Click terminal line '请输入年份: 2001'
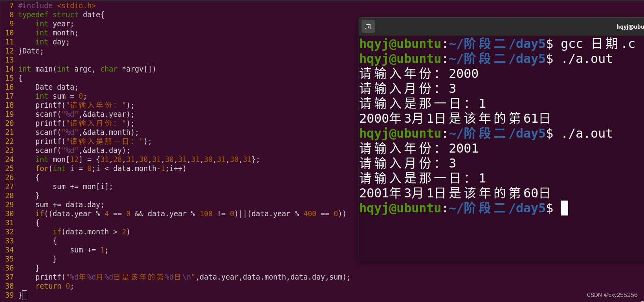The height and width of the screenshot is (302, 644). click(419, 148)
